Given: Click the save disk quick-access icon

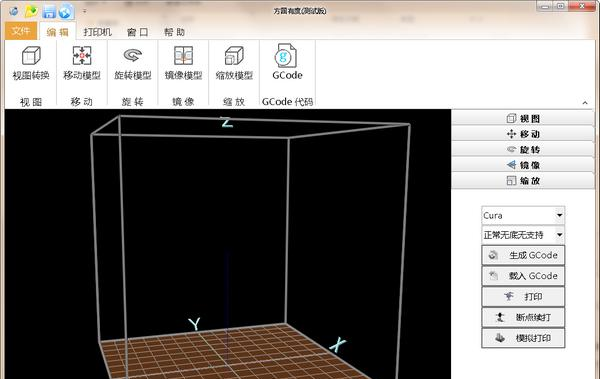Looking at the screenshot, I should 49,12.
